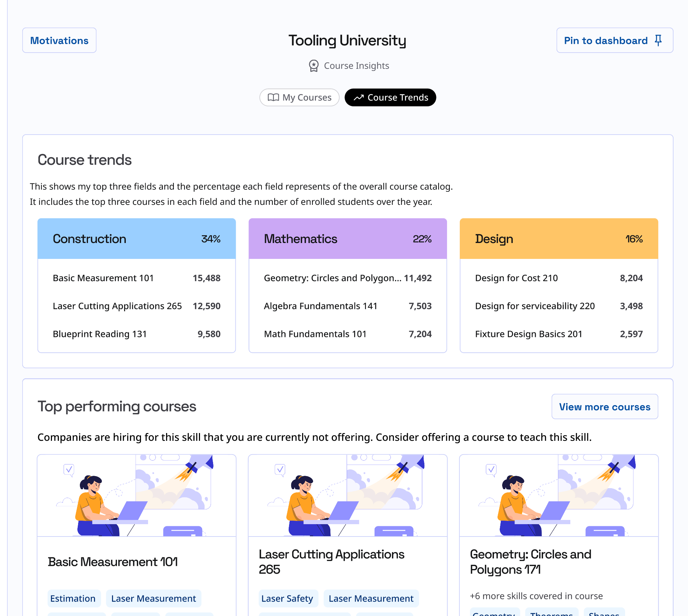The width and height of the screenshot is (688, 616).
Task: Select the Laser Safety skill tag
Action: point(287,598)
